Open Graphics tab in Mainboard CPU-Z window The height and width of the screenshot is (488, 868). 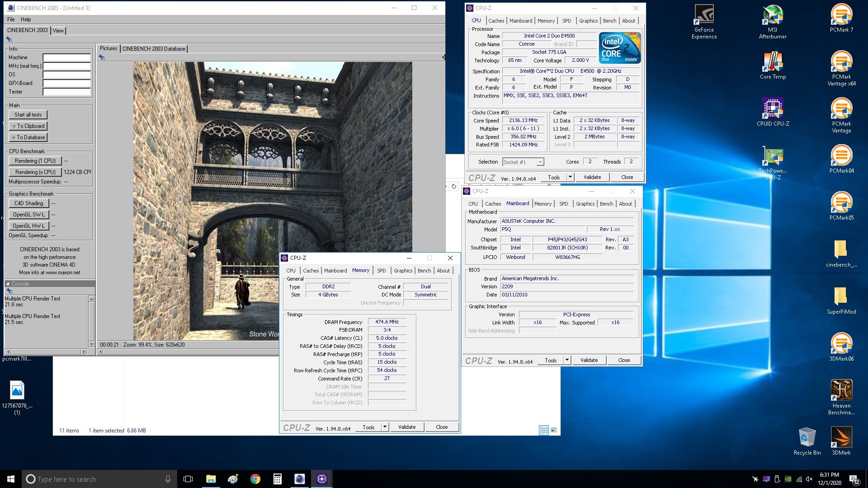[585, 204]
